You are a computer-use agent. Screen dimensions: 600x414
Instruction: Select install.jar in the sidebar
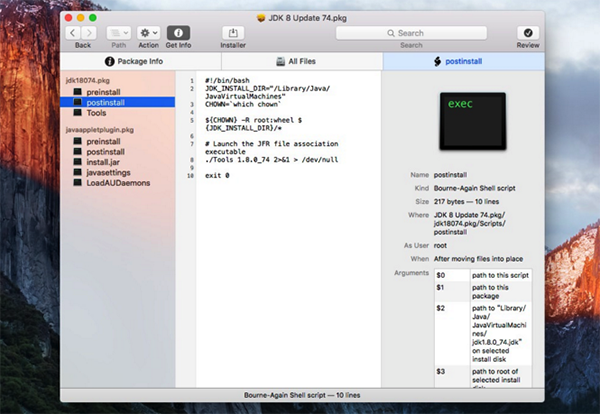click(102, 162)
